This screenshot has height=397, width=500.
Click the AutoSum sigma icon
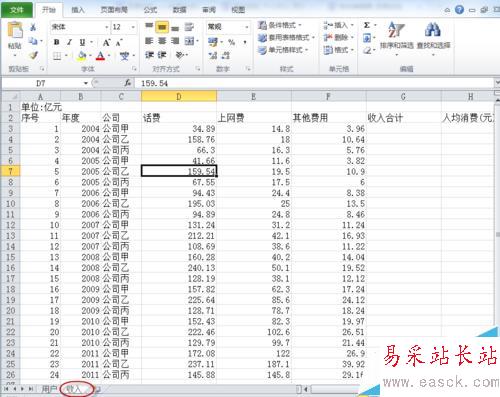point(367,25)
